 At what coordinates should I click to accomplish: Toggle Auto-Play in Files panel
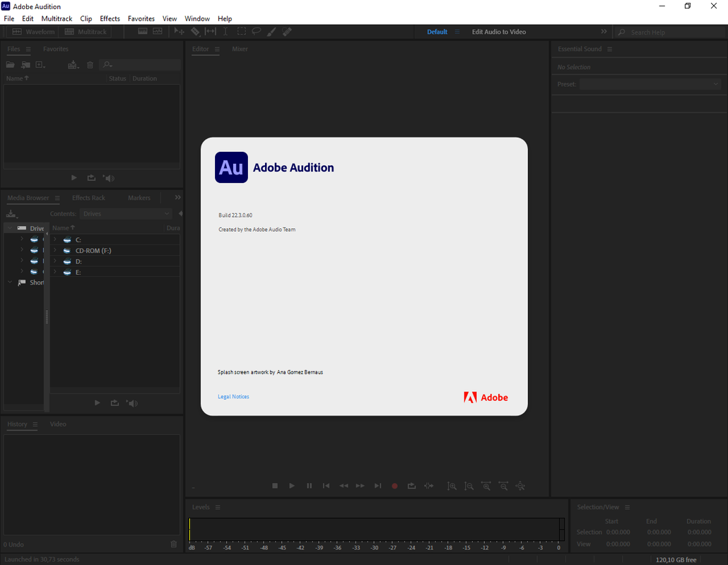(109, 178)
